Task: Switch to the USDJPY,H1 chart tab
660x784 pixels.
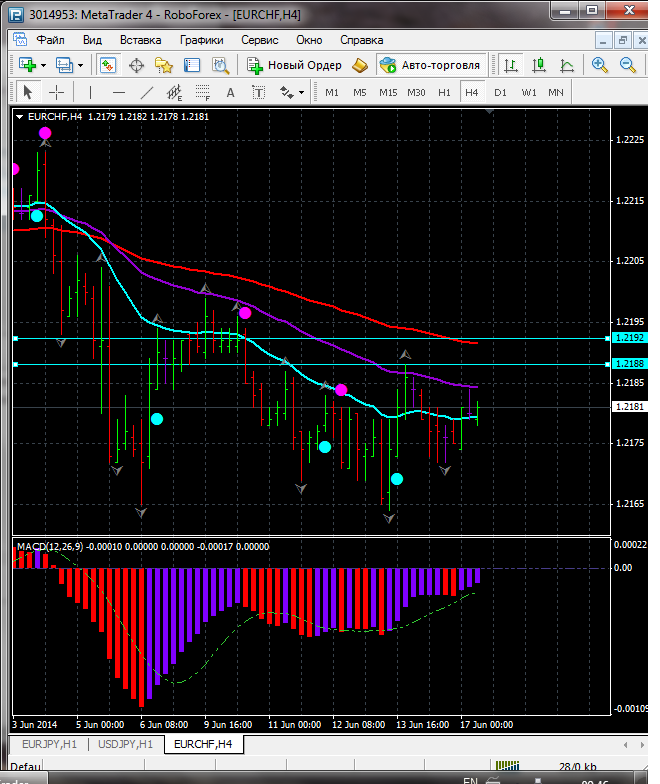Action: [x=125, y=744]
